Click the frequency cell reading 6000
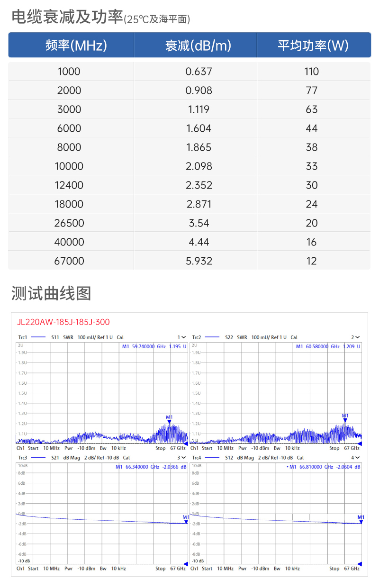The width and height of the screenshot is (379, 588). 69,128
